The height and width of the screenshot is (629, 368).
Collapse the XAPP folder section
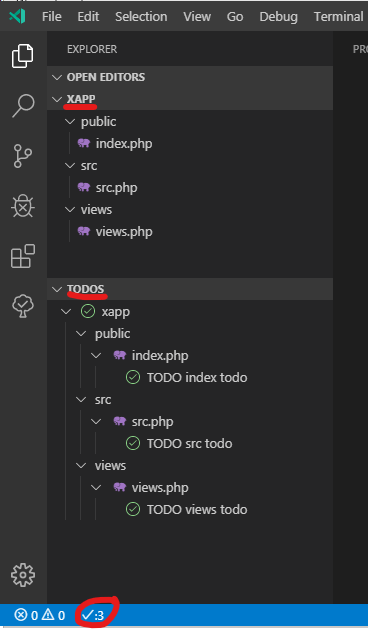pyautogui.click(x=57, y=99)
